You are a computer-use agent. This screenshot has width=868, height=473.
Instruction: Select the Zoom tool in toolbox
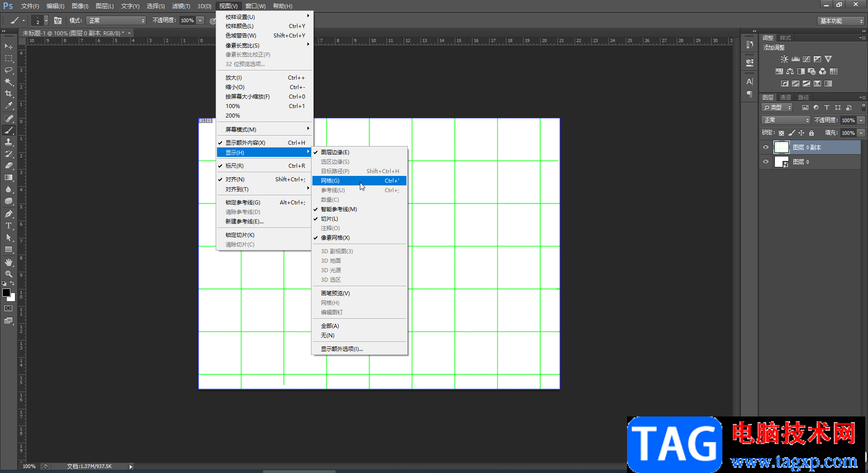point(9,274)
